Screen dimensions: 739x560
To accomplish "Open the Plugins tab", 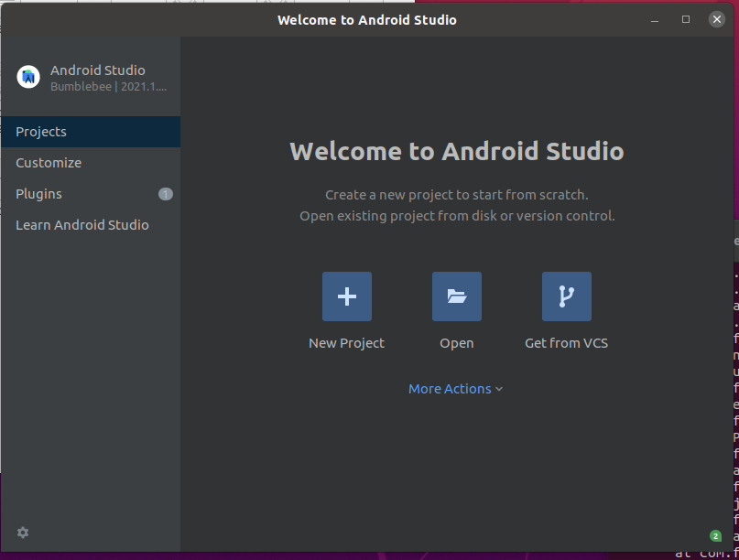I will pyautogui.click(x=91, y=194).
